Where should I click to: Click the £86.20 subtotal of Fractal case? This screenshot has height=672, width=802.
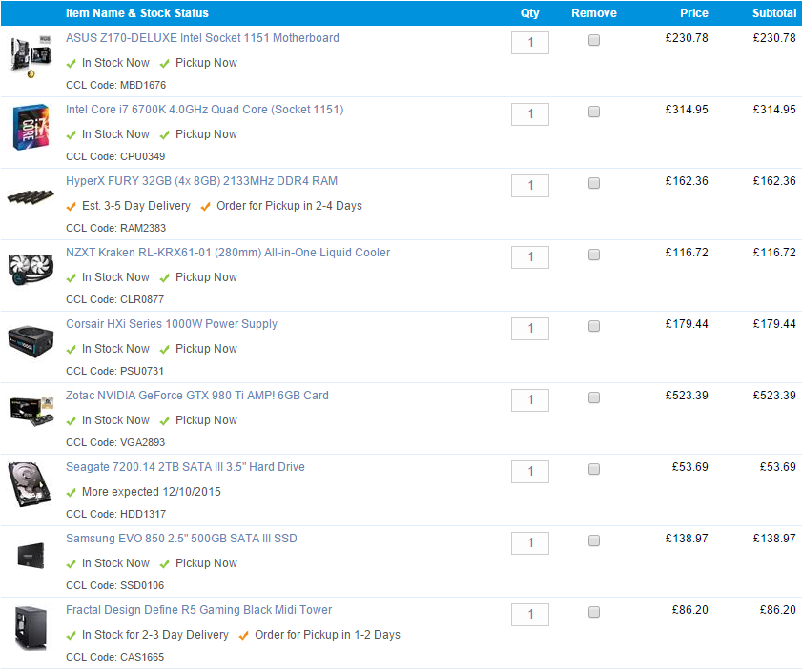coord(777,610)
